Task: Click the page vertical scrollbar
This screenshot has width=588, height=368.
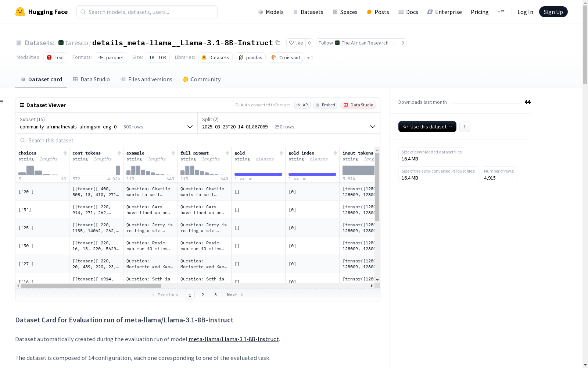Action: click(x=585, y=44)
